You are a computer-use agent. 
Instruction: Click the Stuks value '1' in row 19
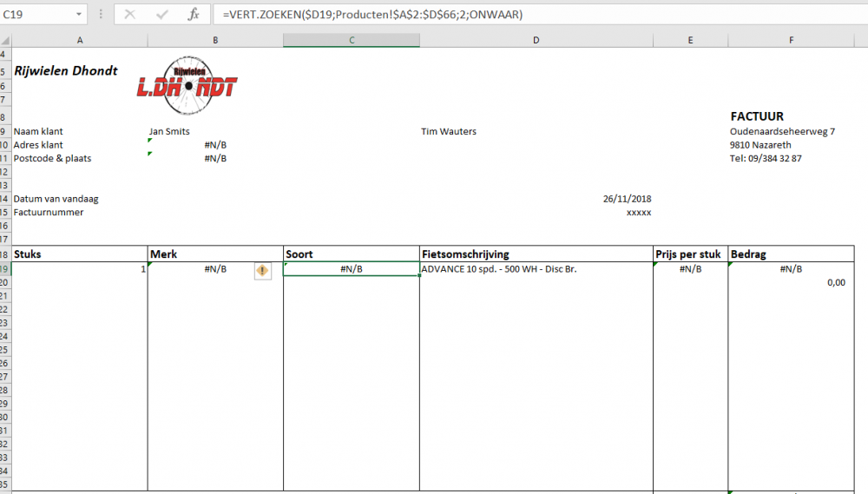click(x=80, y=268)
